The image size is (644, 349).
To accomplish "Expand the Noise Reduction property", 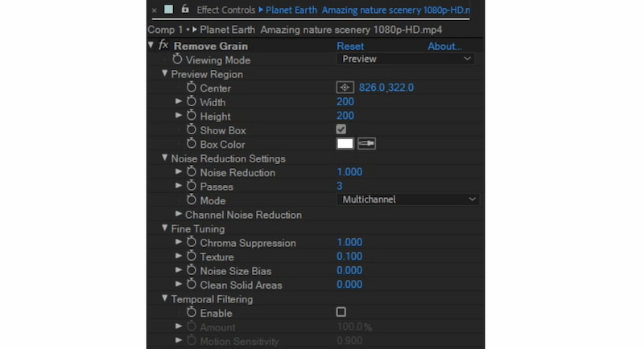I will [x=179, y=171].
